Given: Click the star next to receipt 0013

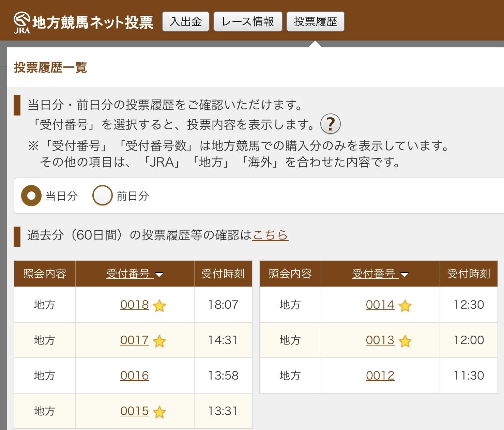Looking at the screenshot, I should pos(405,341).
